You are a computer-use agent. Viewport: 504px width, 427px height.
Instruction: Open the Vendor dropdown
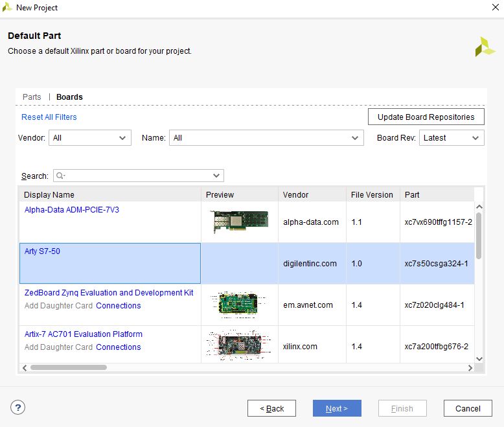click(90, 138)
